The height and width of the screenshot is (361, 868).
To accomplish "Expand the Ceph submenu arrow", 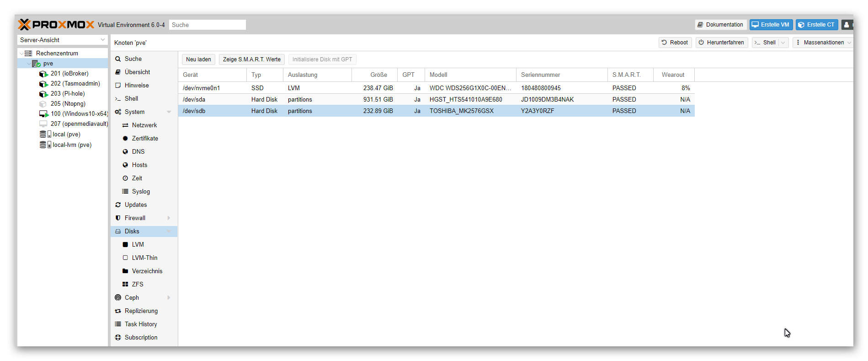I will click(x=169, y=298).
